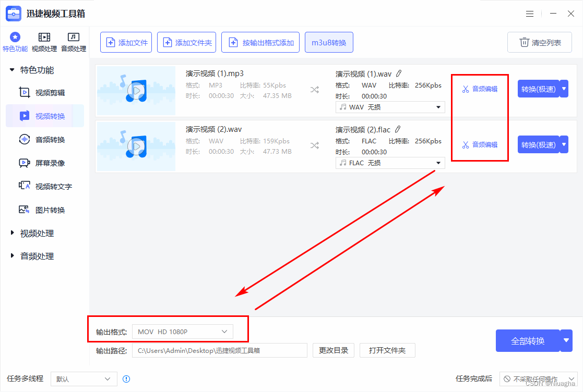Image resolution: width=583 pixels, height=392 pixels.
Task: Click 按输出格式添加 button
Action: (x=260, y=42)
